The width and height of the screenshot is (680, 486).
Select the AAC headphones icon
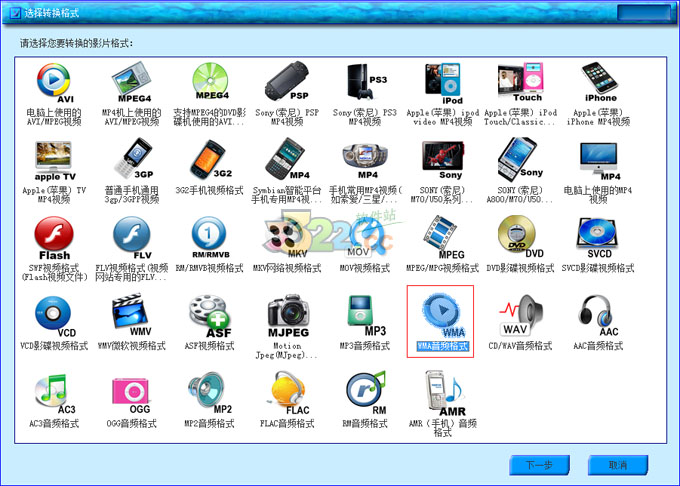coord(598,316)
